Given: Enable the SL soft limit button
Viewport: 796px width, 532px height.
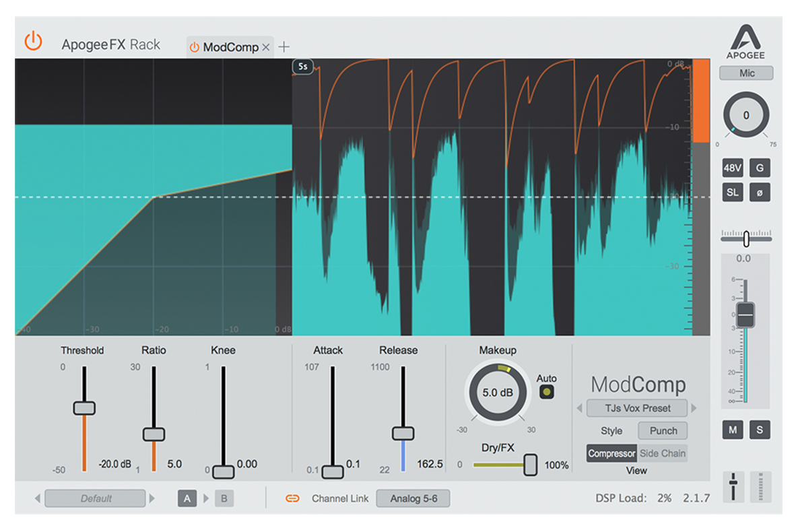Looking at the screenshot, I should (733, 193).
